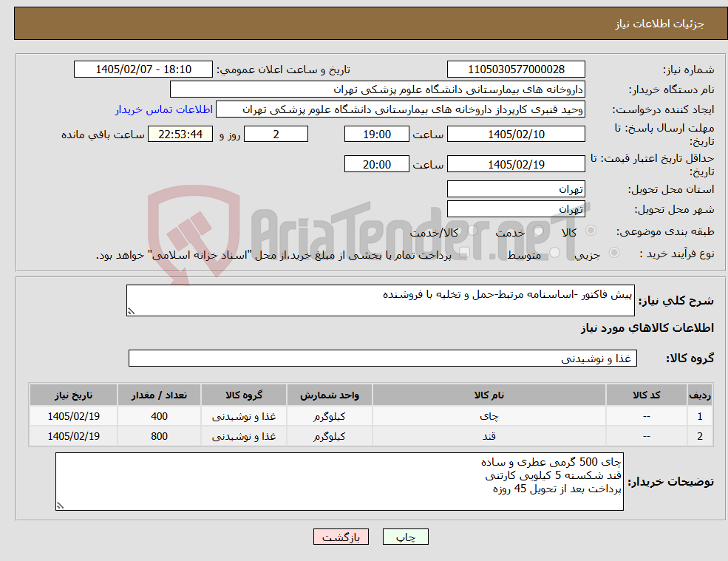Click the تعداد / مقدار column header

point(159,395)
